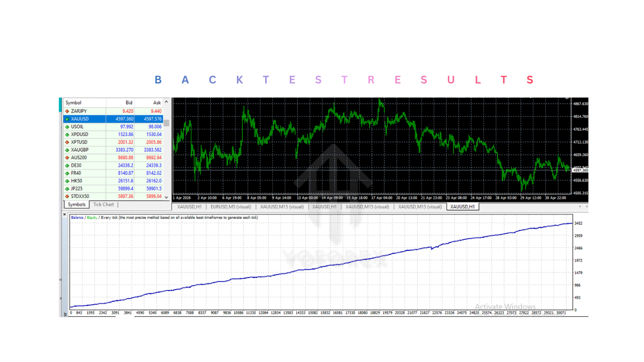This screenshot has height=362, width=644.
Task: Click the green arrow icon next to DE30
Action: tap(67, 165)
